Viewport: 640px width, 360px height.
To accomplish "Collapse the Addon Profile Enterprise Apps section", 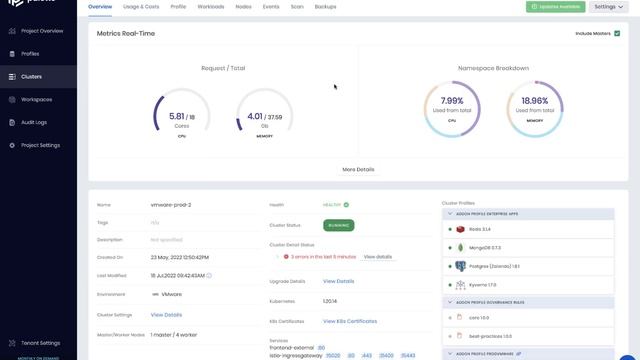I will tap(450, 214).
